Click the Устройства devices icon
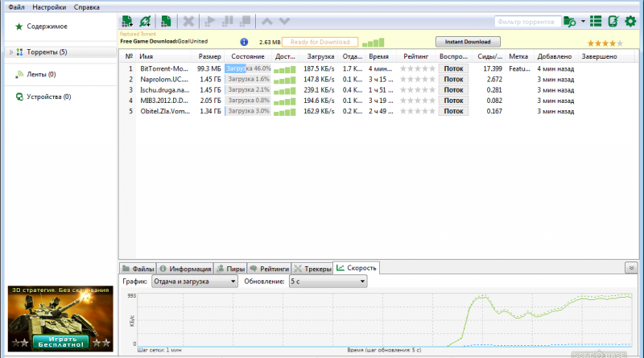The image size is (644, 358). pos(19,97)
